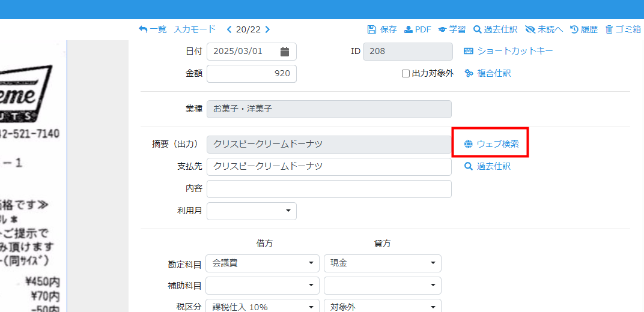Return to list with 一覧
The height and width of the screenshot is (312, 644).
pyautogui.click(x=153, y=29)
